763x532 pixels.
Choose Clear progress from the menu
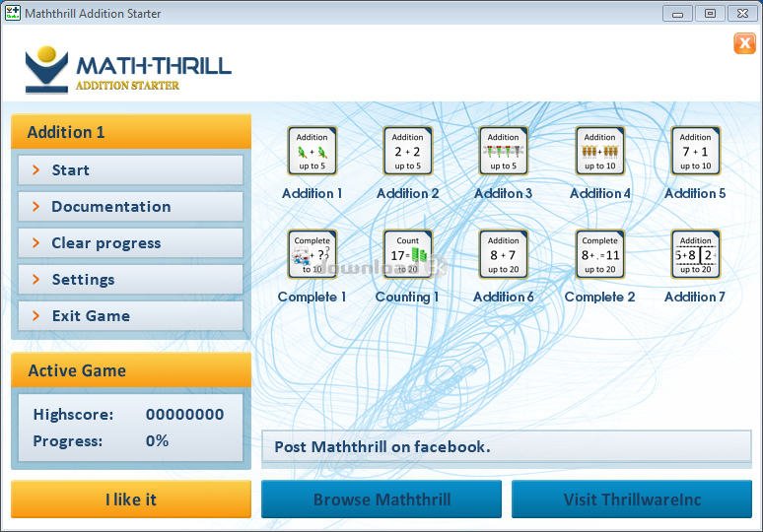(130, 243)
